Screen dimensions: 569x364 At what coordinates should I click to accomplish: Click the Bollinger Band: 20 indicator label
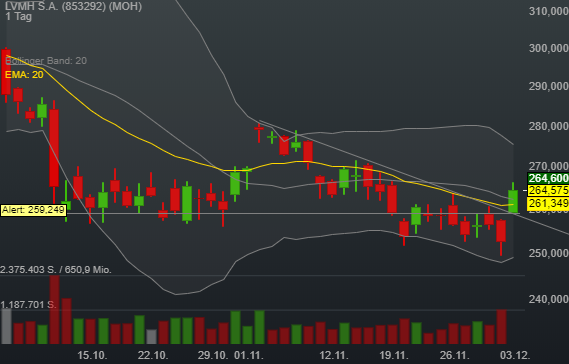(x=46, y=61)
